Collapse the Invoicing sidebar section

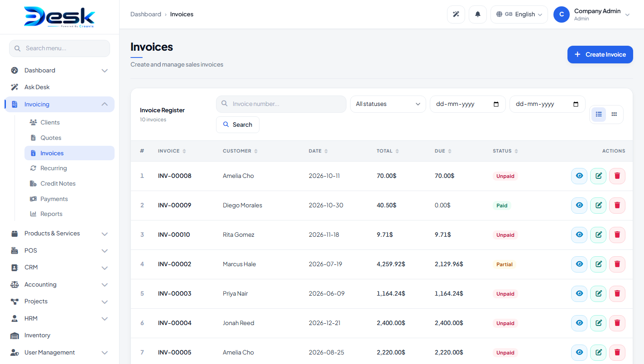click(x=60, y=105)
